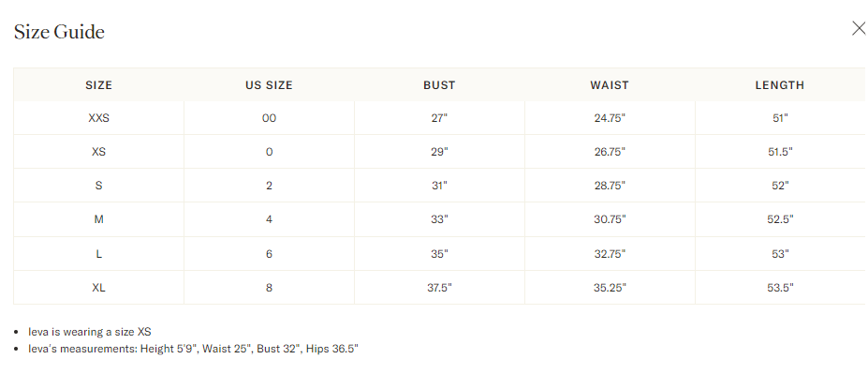
Task: Select the M size row label
Action: (98, 219)
